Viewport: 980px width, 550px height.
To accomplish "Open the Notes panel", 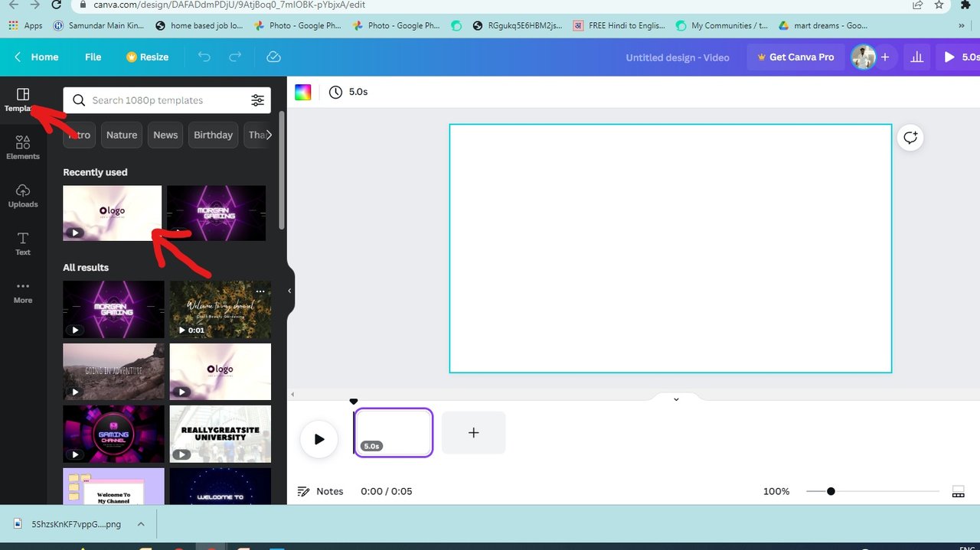I will 320,491.
